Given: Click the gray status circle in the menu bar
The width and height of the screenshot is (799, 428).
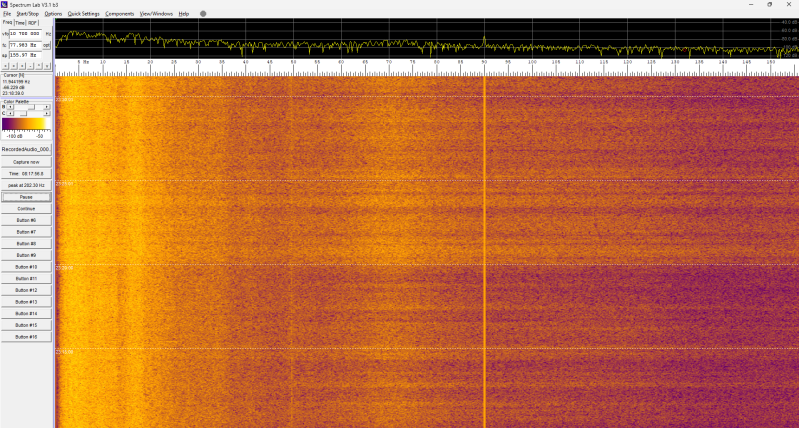Looking at the screenshot, I should pyautogui.click(x=203, y=14).
